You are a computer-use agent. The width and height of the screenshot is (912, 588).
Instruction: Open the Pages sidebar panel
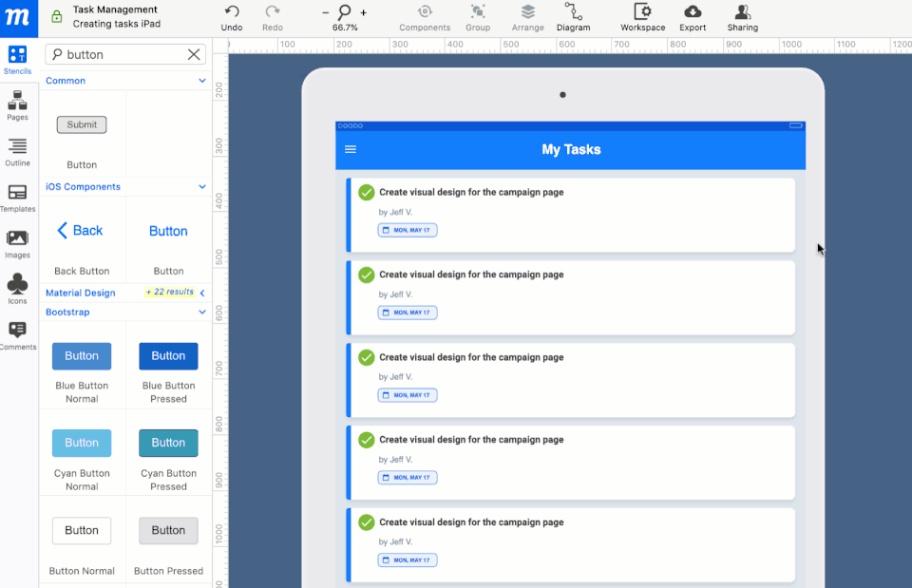(x=17, y=105)
